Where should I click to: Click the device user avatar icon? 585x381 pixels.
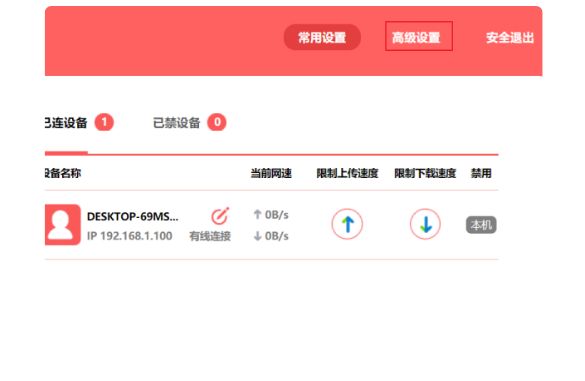[63, 225]
